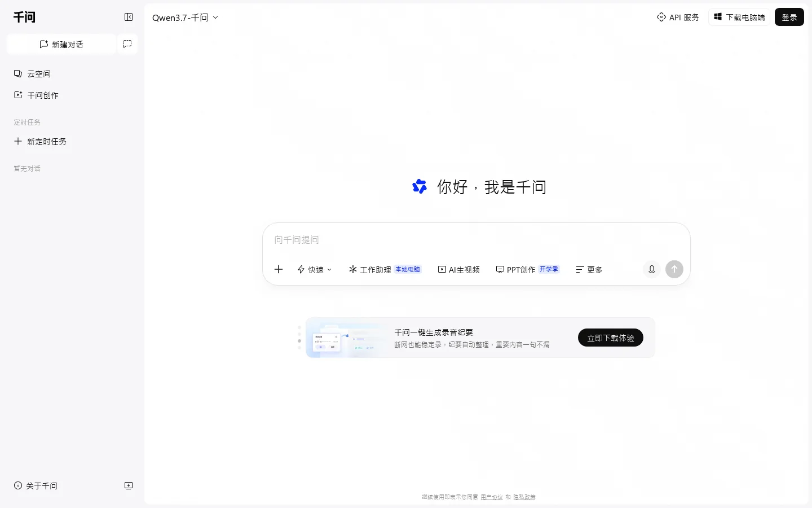Open 关于千问 info entry

pos(36,485)
